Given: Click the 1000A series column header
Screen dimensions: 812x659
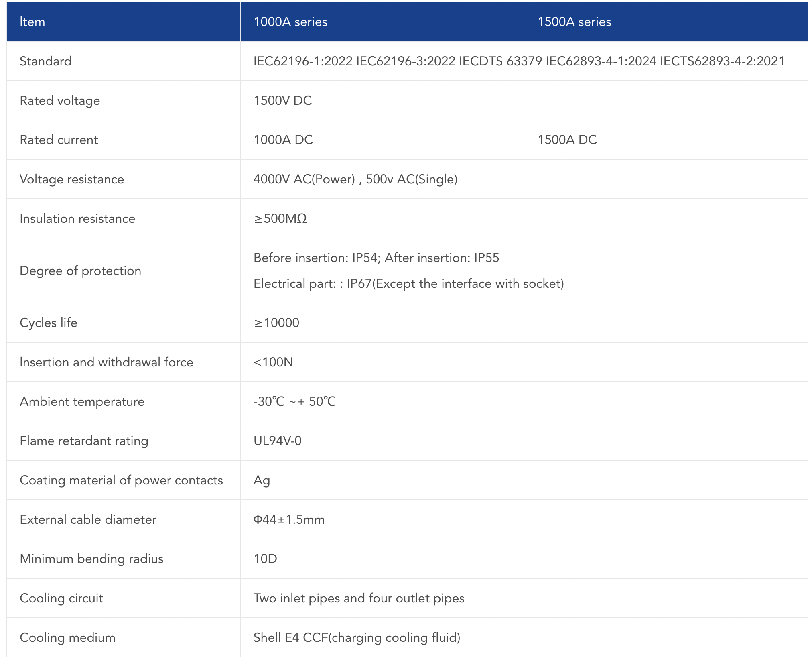Looking at the screenshot, I should click(290, 22).
